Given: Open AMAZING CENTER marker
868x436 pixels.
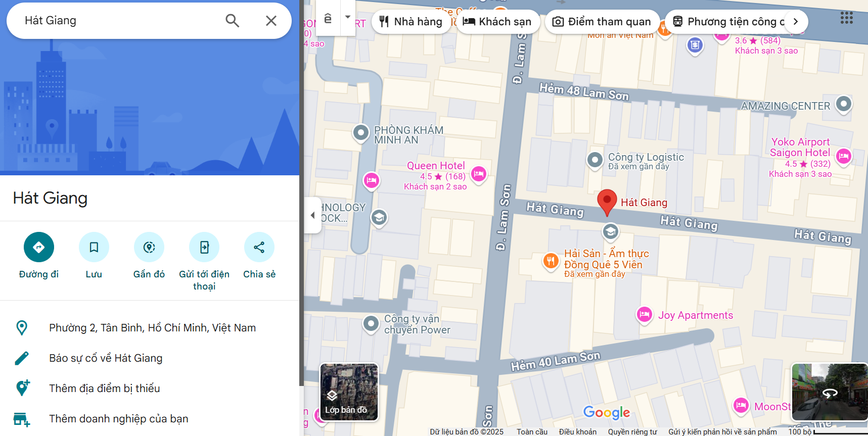Looking at the screenshot, I should coord(844,104).
